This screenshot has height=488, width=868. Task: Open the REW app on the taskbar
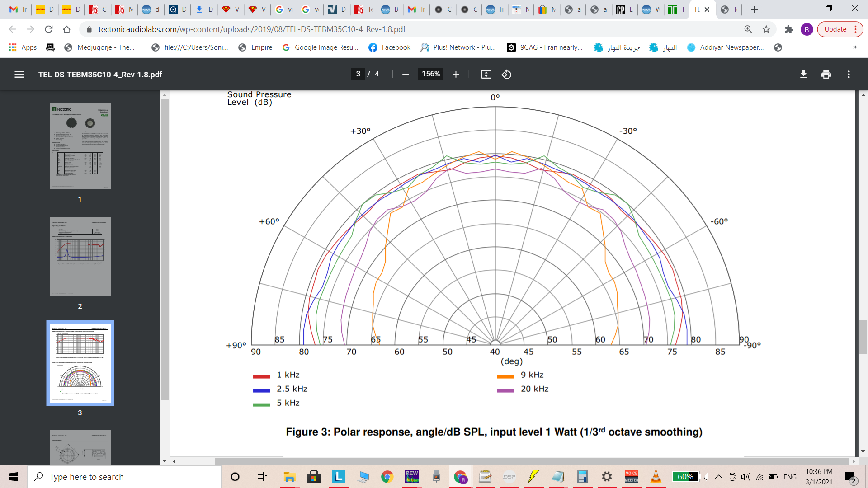click(x=412, y=477)
